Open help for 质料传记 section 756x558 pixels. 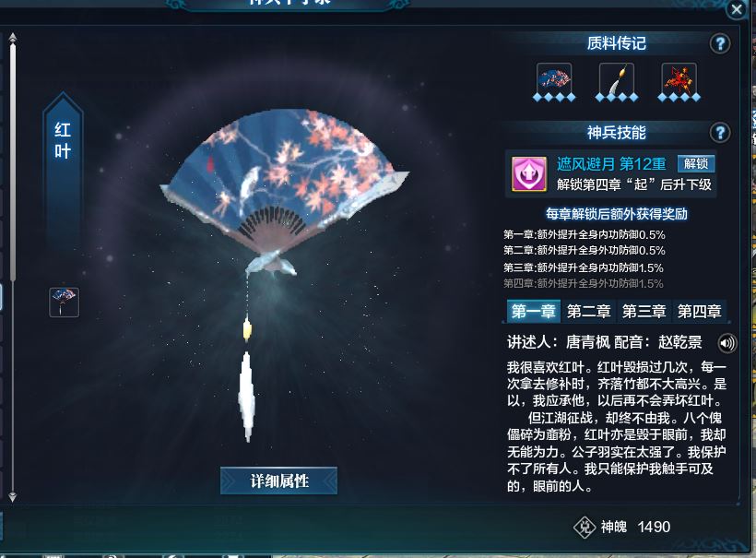tap(720, 44)
